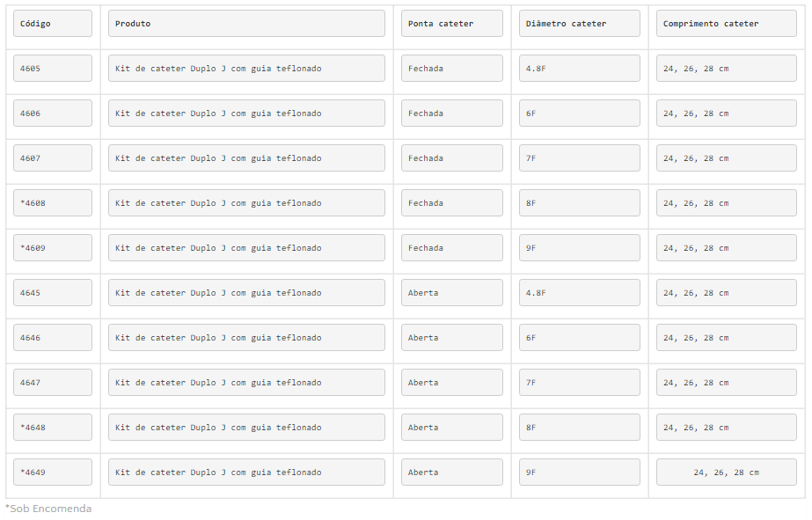Click the Fechada field in row 4605
812x520 pixels.
point(452,69)
